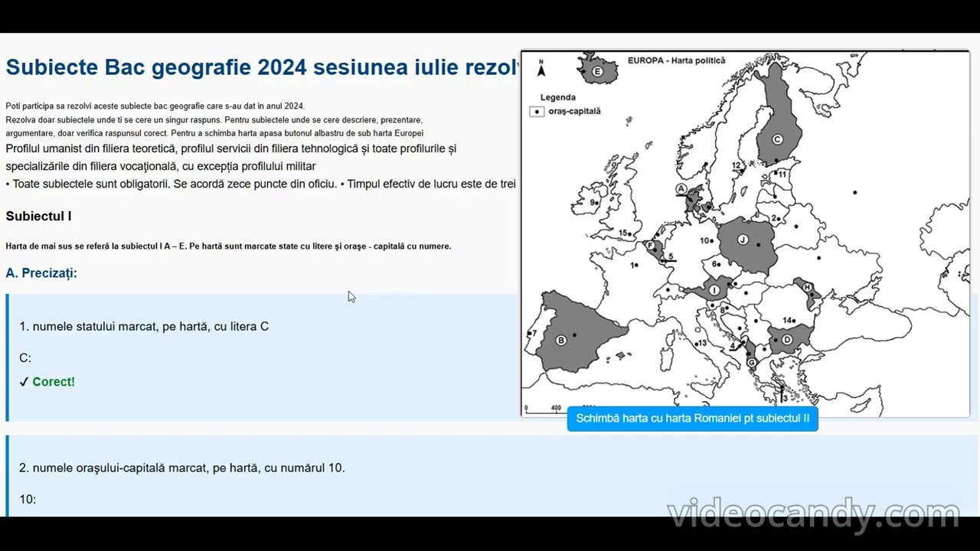This screenshot has width=980, height=551.
Task: Select the 'Harta de mai sus se referă' instruction line
Action: pos(228,246)
